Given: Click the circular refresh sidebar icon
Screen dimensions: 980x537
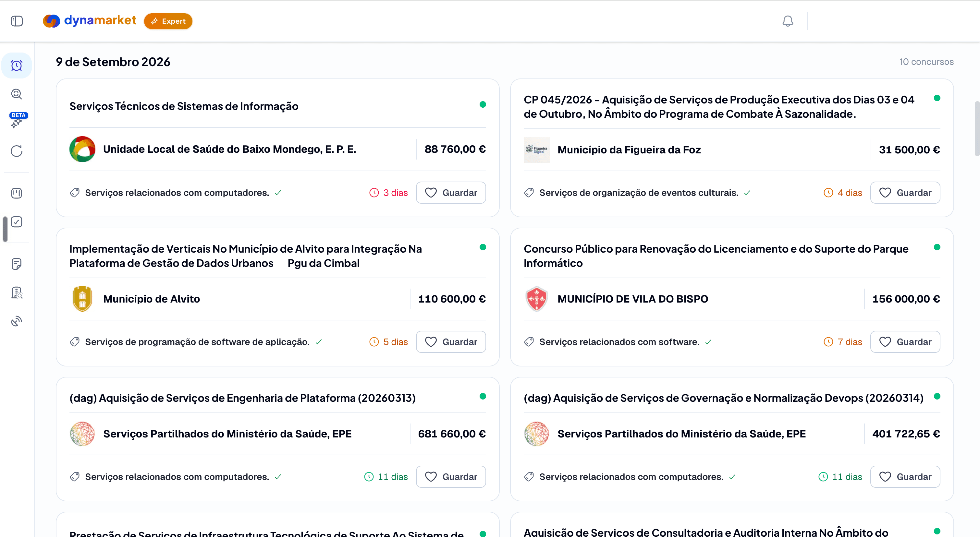Looking at the screenshot, I should pyautogui.click(x=16, y=151).
